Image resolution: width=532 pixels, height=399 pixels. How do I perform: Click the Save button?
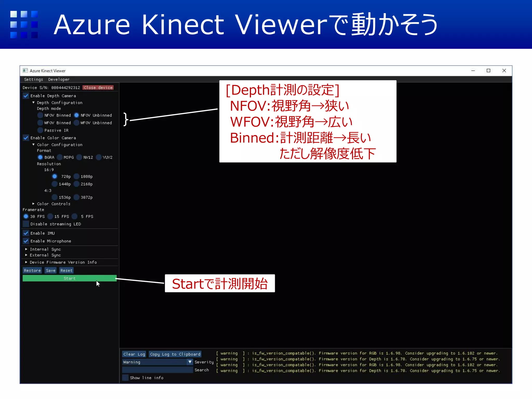point(51,271)
